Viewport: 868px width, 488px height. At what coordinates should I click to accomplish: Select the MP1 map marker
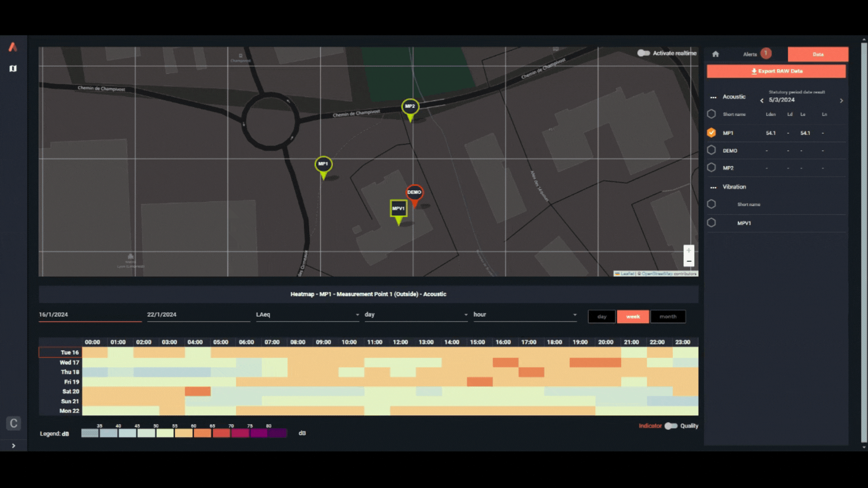(323, 164)
